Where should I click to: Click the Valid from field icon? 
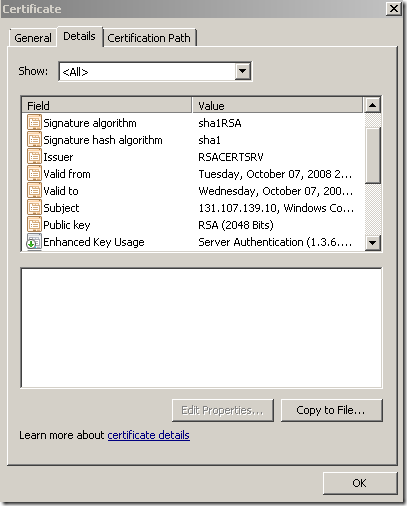click(x=34, y=174)
